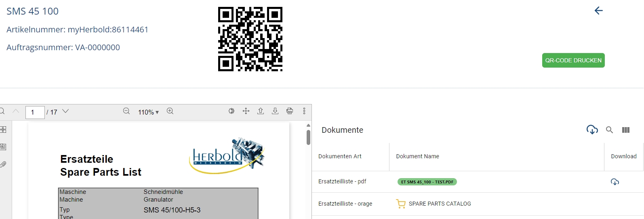
Task: Download the PDF from viewer toolbar
Action: 275,111
